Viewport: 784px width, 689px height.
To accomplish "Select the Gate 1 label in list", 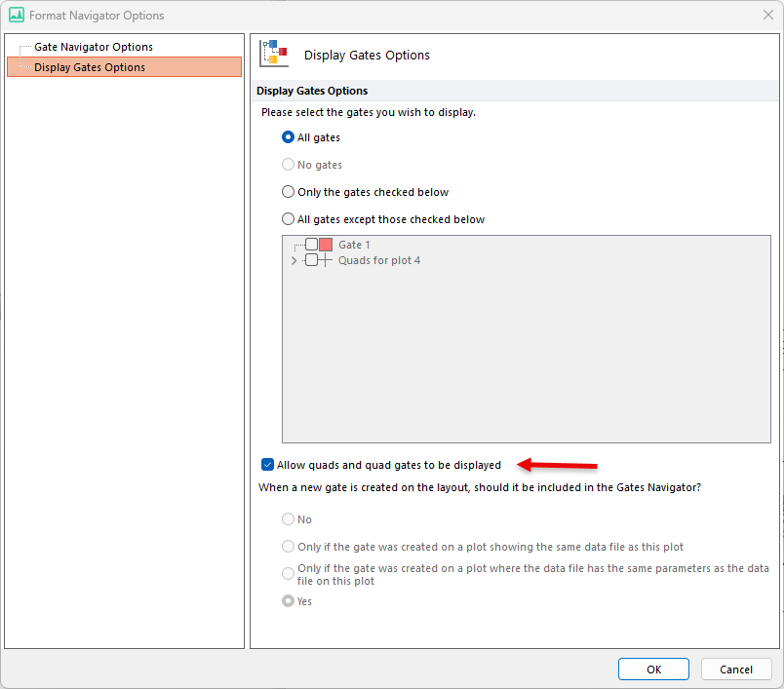I will 354,245.
